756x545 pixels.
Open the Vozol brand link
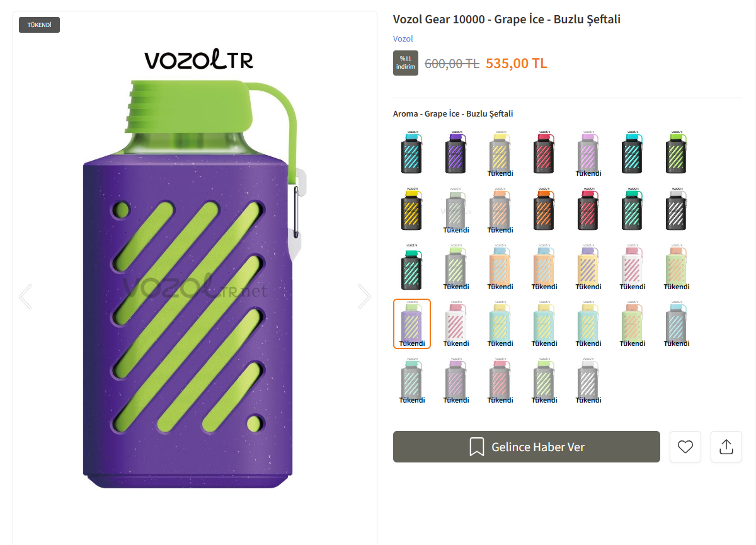coord(403,39)
